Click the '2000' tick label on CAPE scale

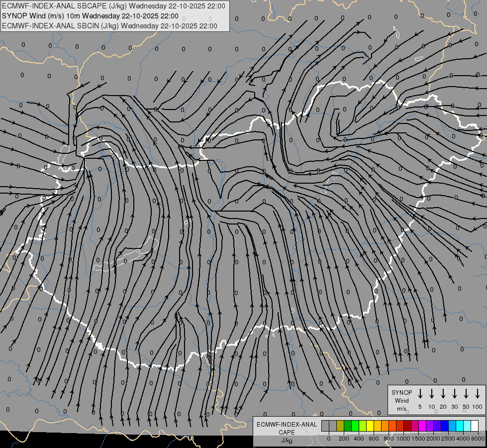[433, 439]
